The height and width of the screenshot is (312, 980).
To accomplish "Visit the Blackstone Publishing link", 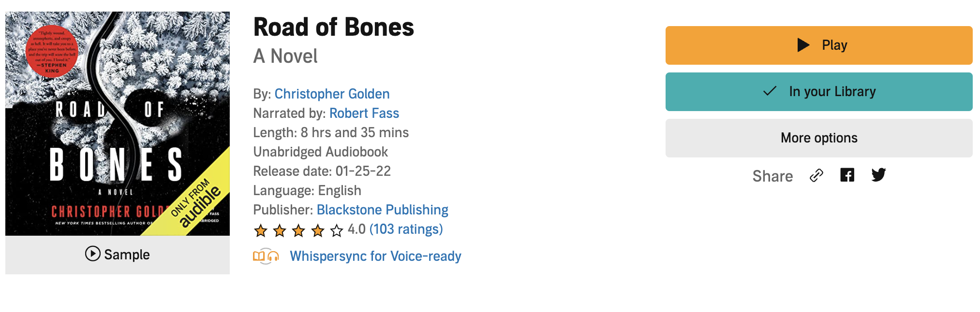I will point(382,210).
